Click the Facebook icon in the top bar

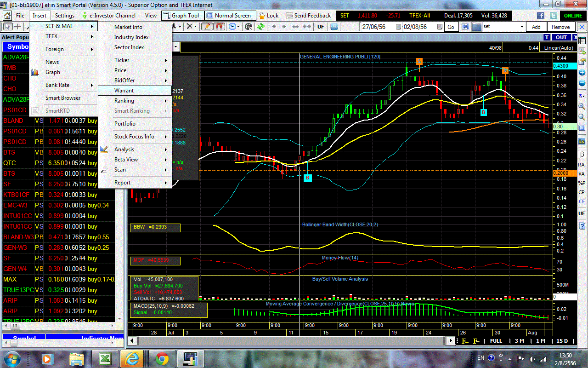541,15
